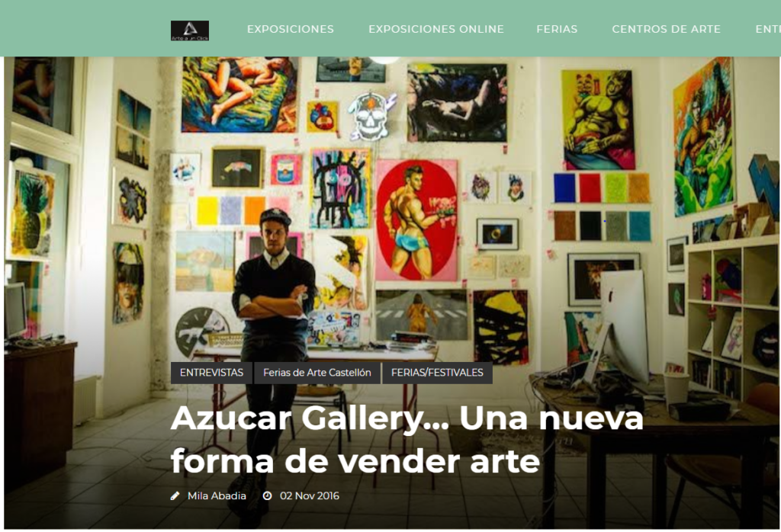
Task: Open the Centros de Arte menu item
Action: click(x=666, y=29)
